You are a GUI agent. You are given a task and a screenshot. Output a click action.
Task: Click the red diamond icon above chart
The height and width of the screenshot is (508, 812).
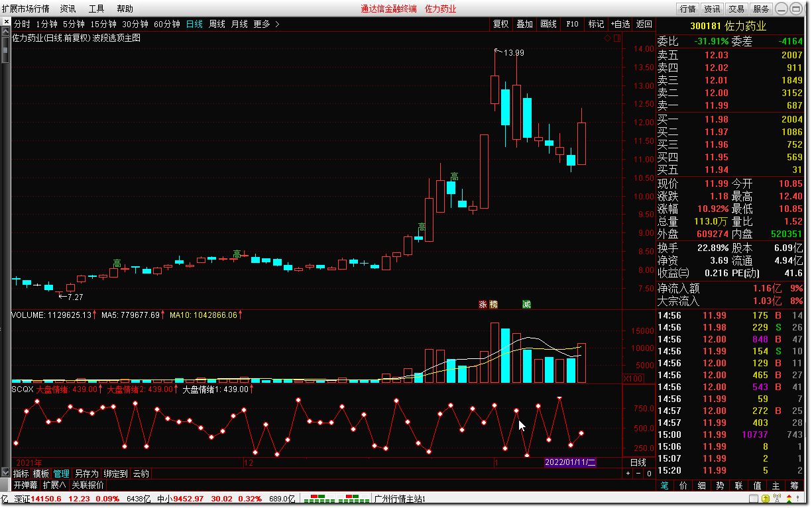click(x=607, y=38)
